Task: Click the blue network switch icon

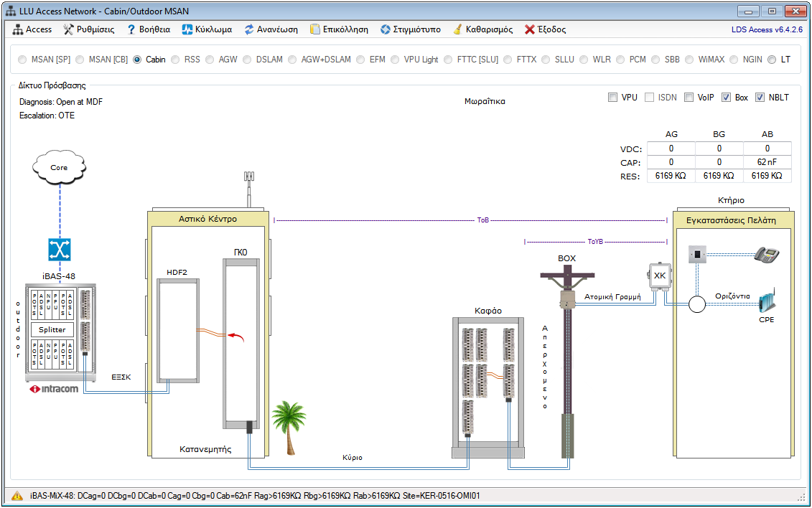Action: 59,249
